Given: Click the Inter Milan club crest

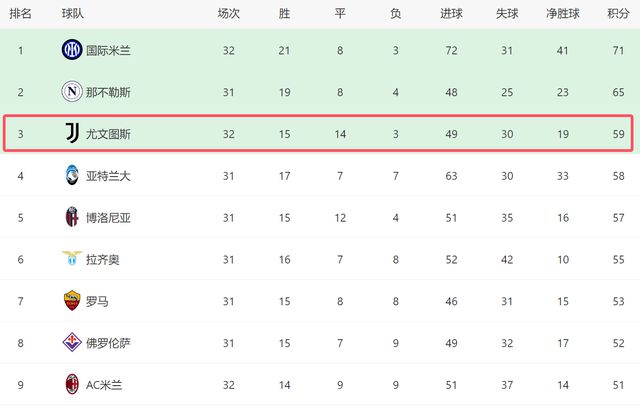Looking at the screenshot, I should (71, 48).
